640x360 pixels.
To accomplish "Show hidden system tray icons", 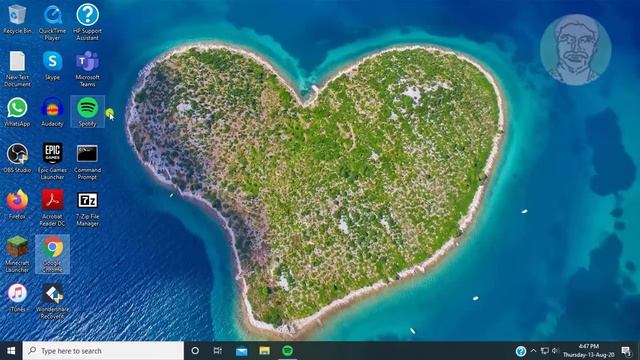I will (x=533, y=351).
